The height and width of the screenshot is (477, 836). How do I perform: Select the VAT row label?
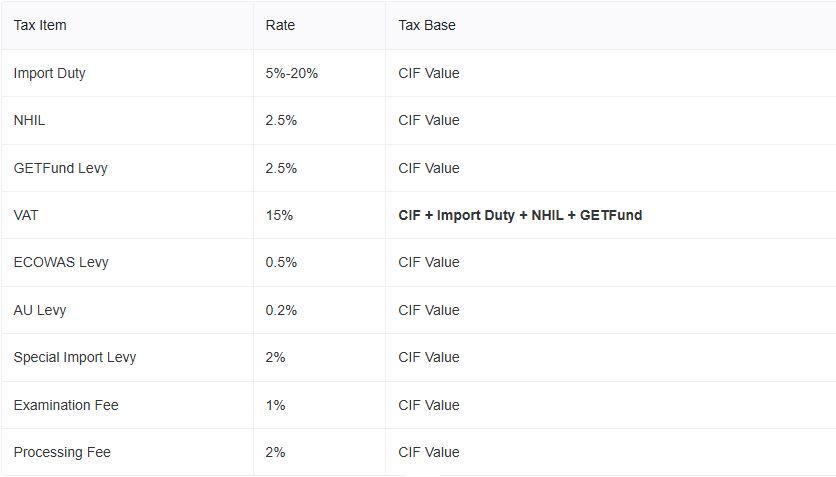click(26, 215)
